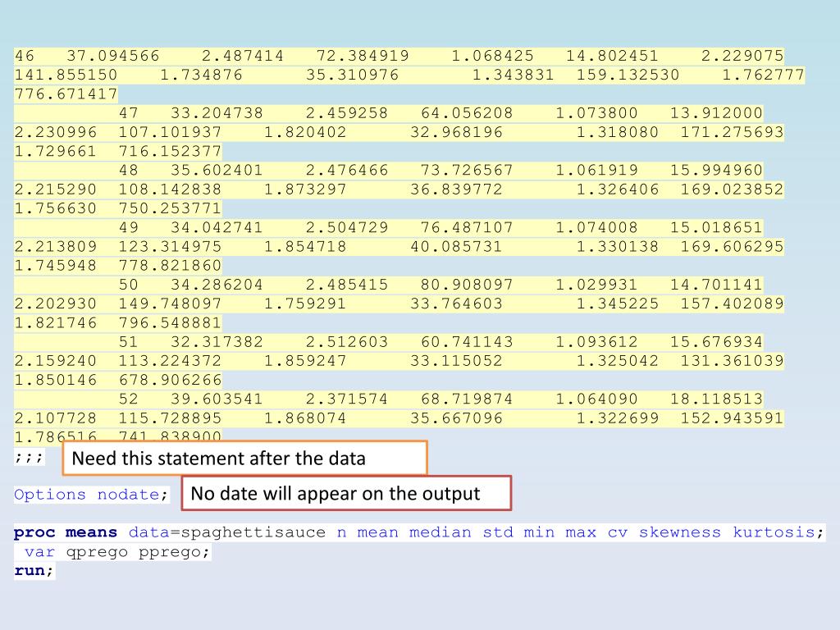Select the number 776.671417
840x630 pixels.
(x=66, y=94)
